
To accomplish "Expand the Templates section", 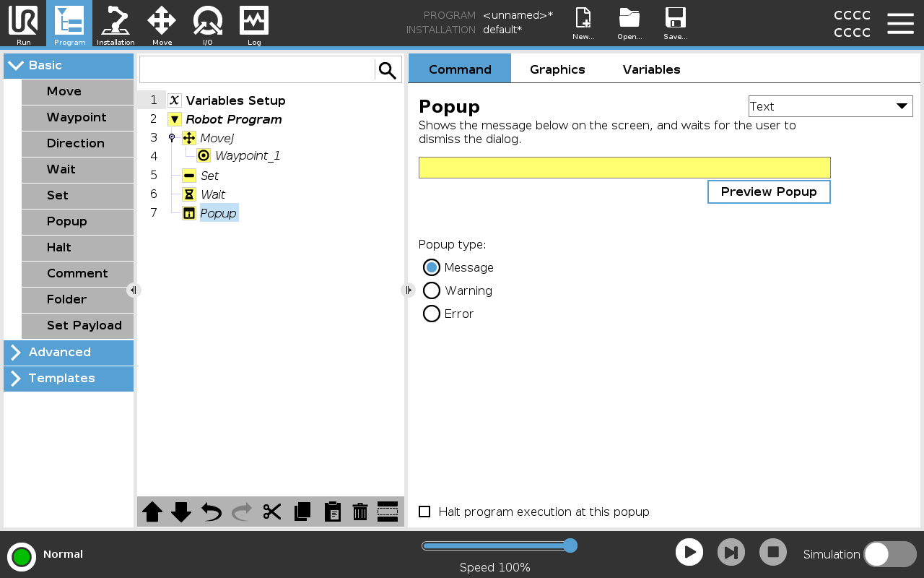I will pos(69,379).
